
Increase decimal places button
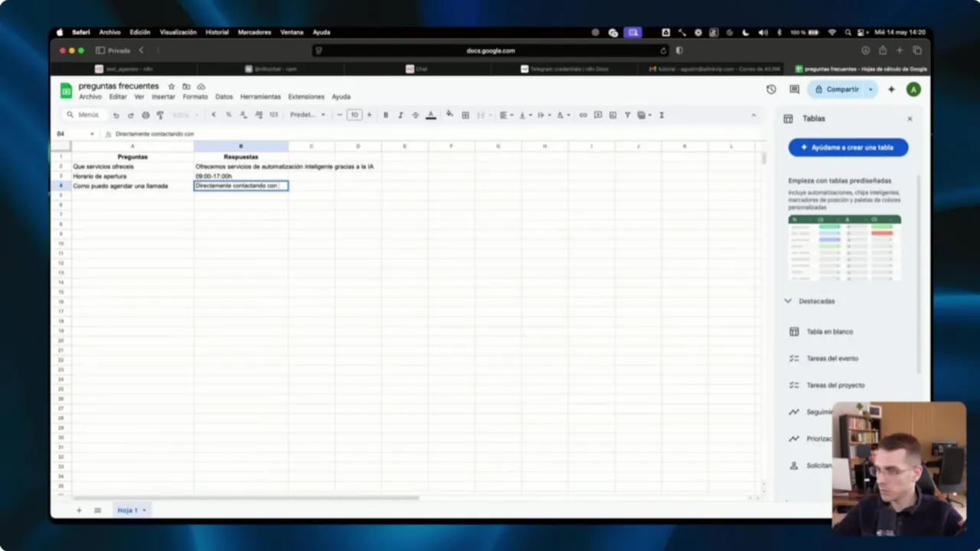click(x=258, y=115)
